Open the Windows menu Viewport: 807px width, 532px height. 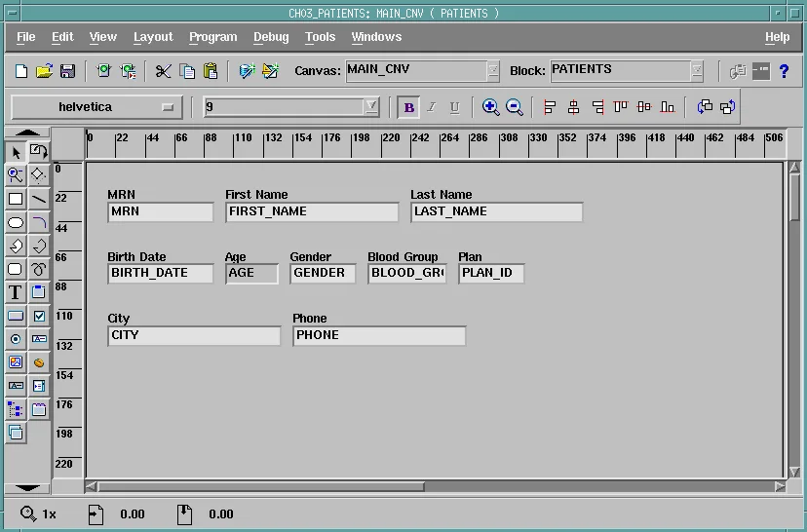tap(377, 37)
